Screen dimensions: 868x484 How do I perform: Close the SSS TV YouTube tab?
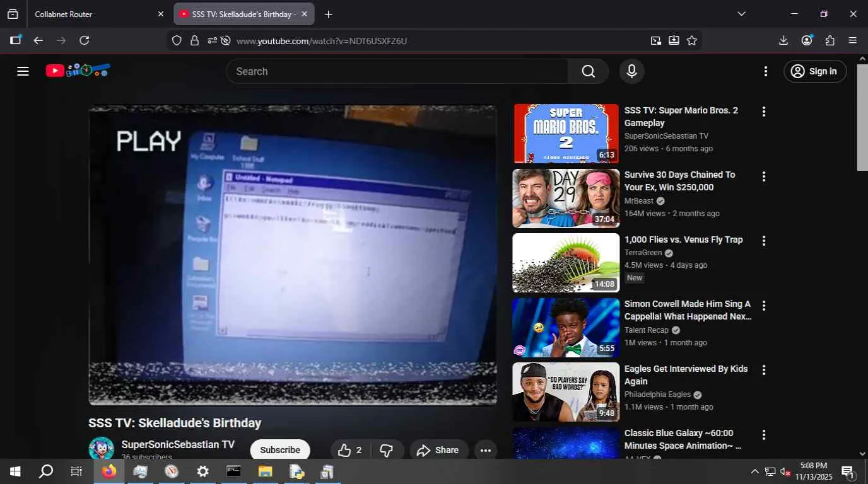coord(304,14)
